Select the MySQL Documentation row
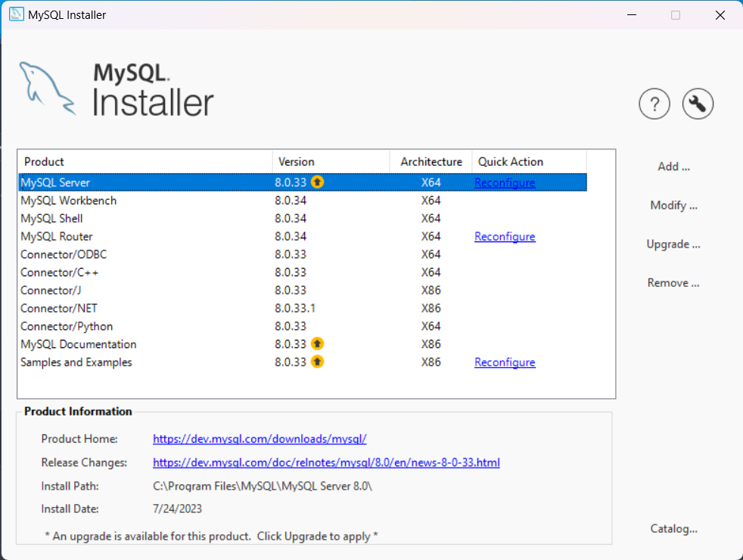The width and height of the screenshot is (743, 560). point(303,344)
